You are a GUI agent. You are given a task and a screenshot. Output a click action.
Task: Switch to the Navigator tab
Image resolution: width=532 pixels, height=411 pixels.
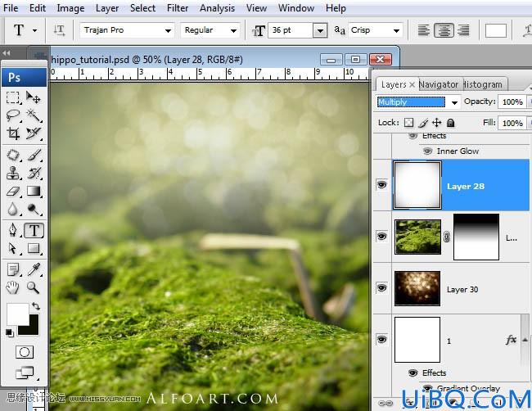tap(439, 84)
